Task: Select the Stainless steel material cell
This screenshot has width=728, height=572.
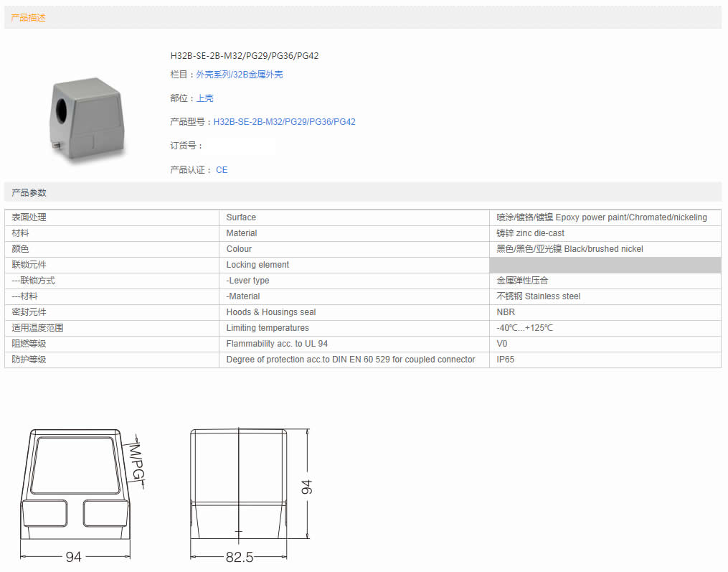Action: point(539,296)
